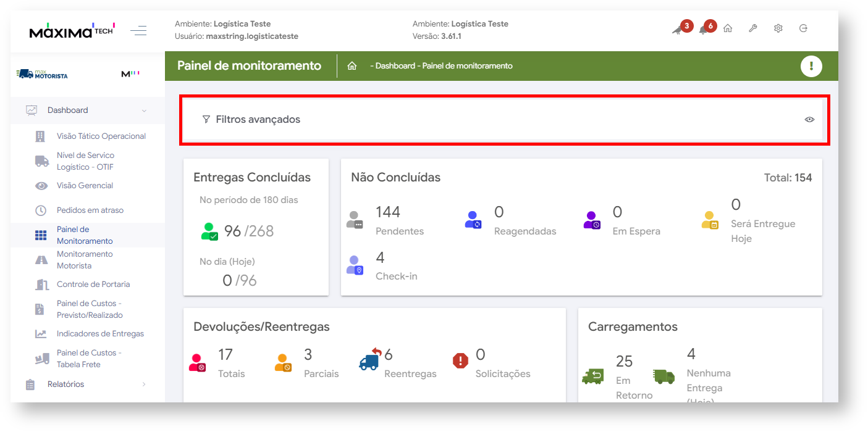The width and height of the screenshot is (868, 432).
Task: Open the settings gear icon
Action: 778,28
